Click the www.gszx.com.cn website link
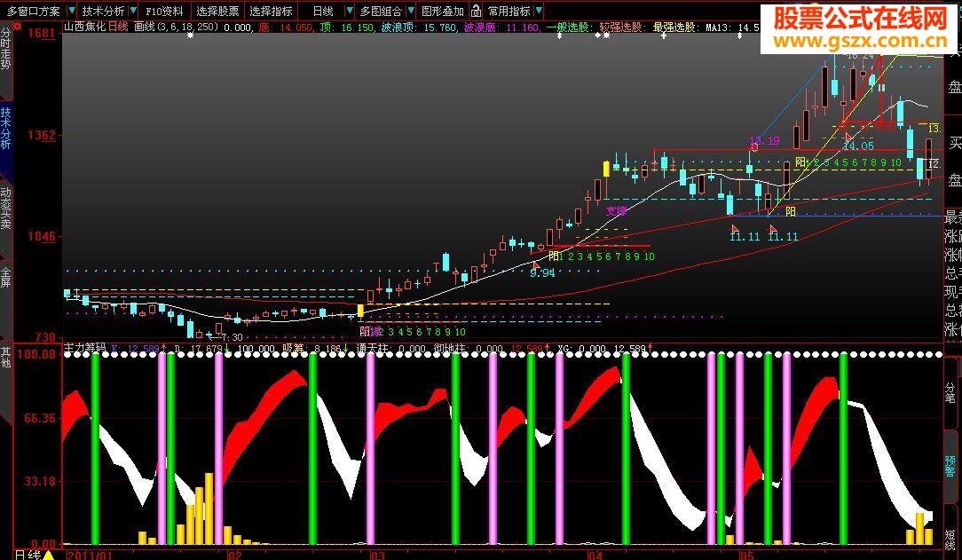The image size is (962, 560). point(859,41)
